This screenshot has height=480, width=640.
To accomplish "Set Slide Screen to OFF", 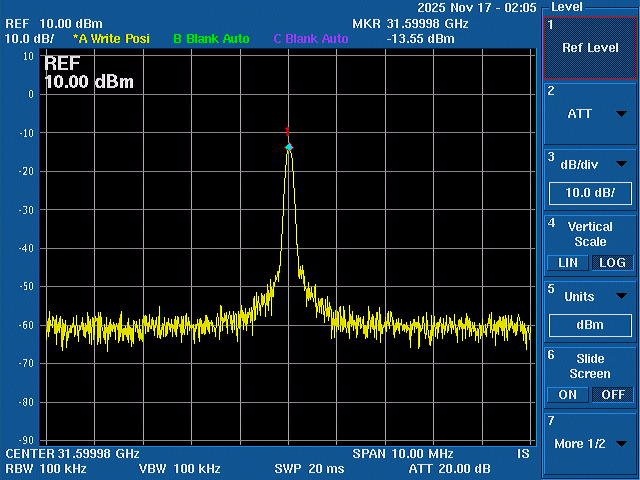I will 612,395.
